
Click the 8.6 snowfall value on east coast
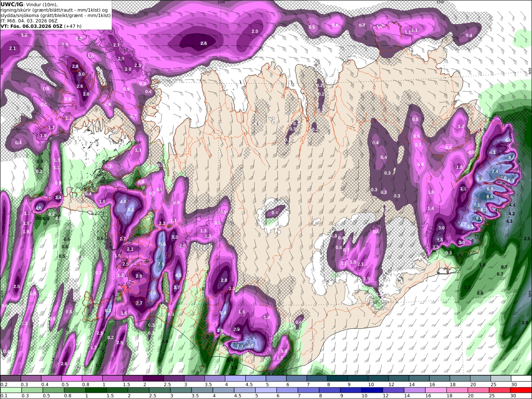pyautogui.click(x=490, y=197)
